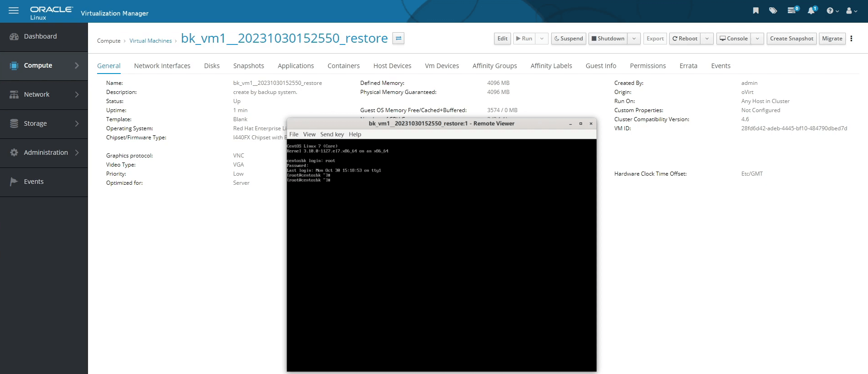The height and width of the screenshot is (374, 868).
Task: Click the Compute chip icon in sidebar
Action: [14, 65]
